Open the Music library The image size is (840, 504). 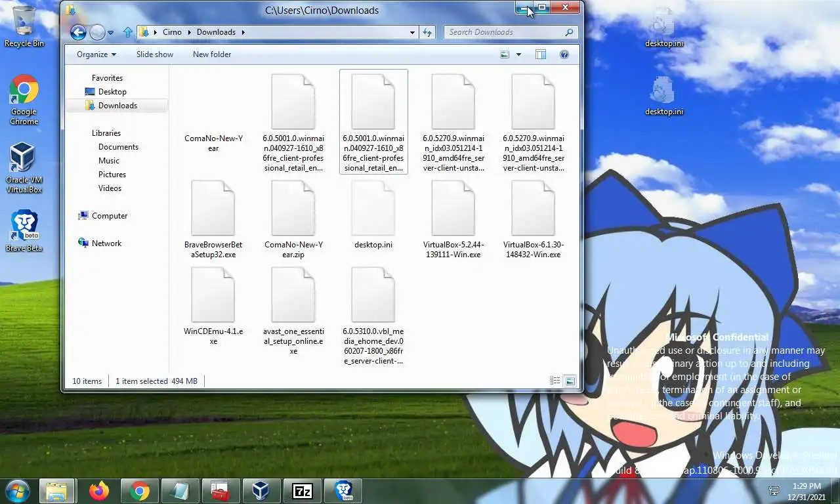click(109, 161)
